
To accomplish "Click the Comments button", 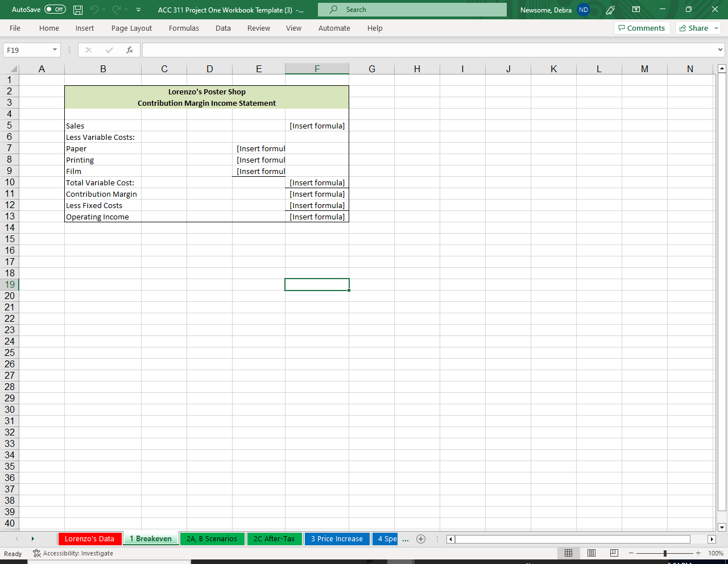I will pyautogui.click(x=642, y=28).
